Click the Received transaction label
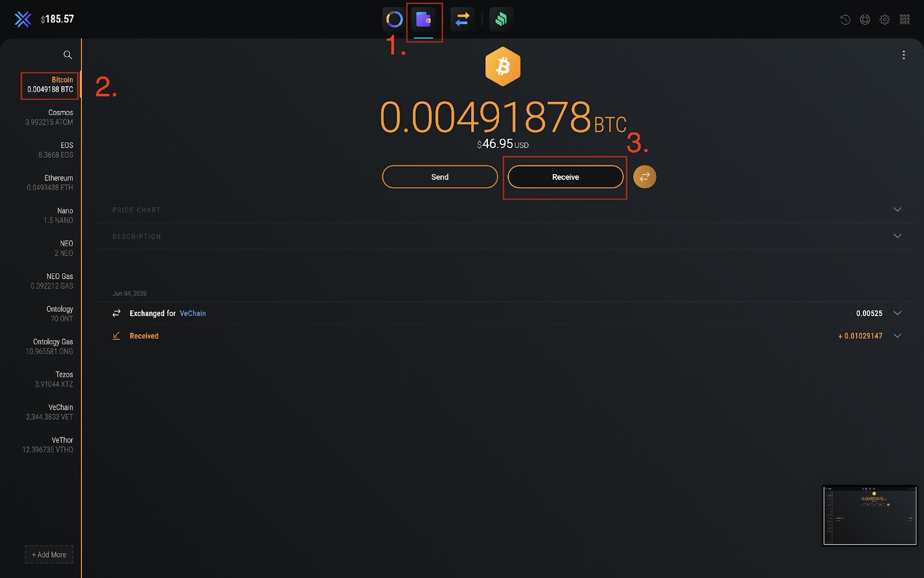 pyautogui.click(x=144, y=336)
